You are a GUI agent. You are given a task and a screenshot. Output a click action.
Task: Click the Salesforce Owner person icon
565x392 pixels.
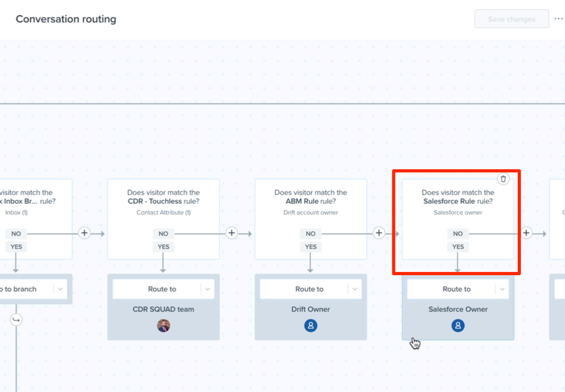click(458, 325)
